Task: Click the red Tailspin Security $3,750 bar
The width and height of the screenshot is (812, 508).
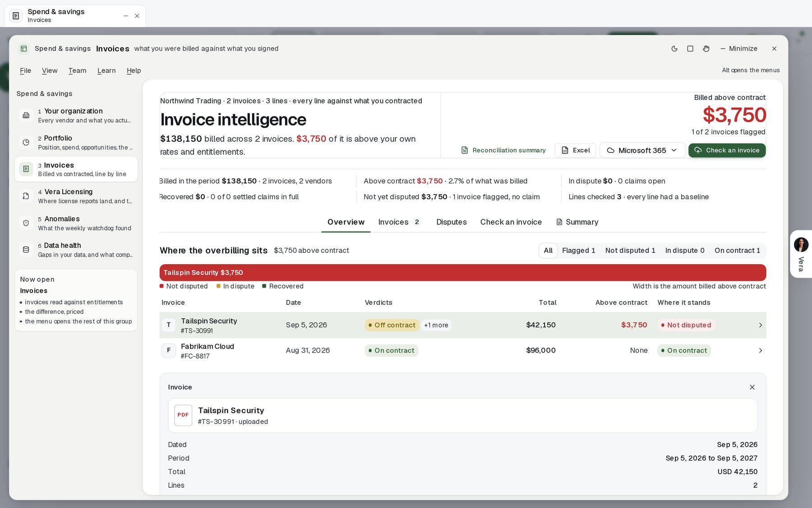Action: pyautogui.click(x=463, y=273)
